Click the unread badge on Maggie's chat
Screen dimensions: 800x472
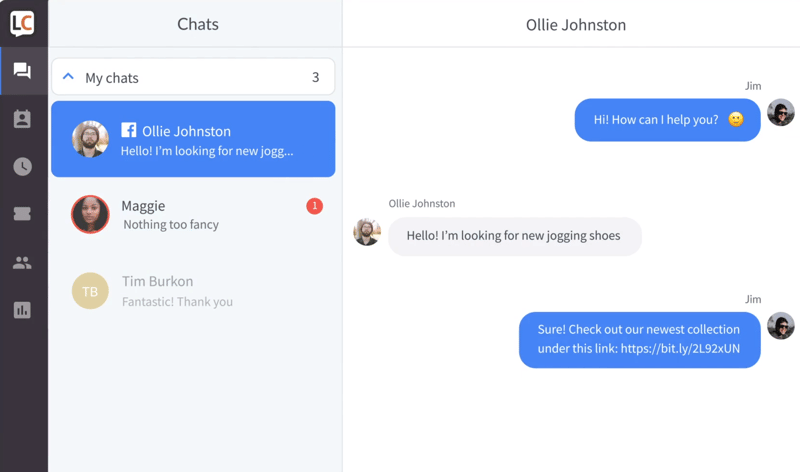(x=314, y=206)
